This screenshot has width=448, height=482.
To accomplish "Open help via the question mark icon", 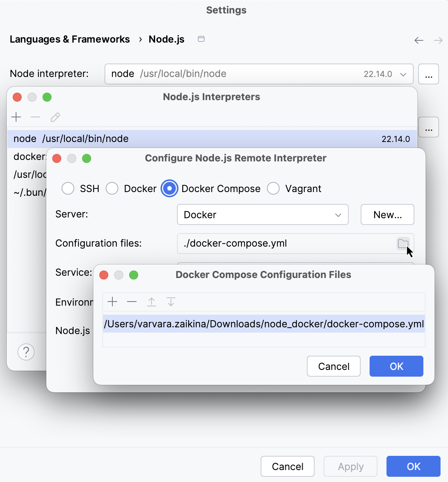I will pyautogui.click(x=26, y=352).
